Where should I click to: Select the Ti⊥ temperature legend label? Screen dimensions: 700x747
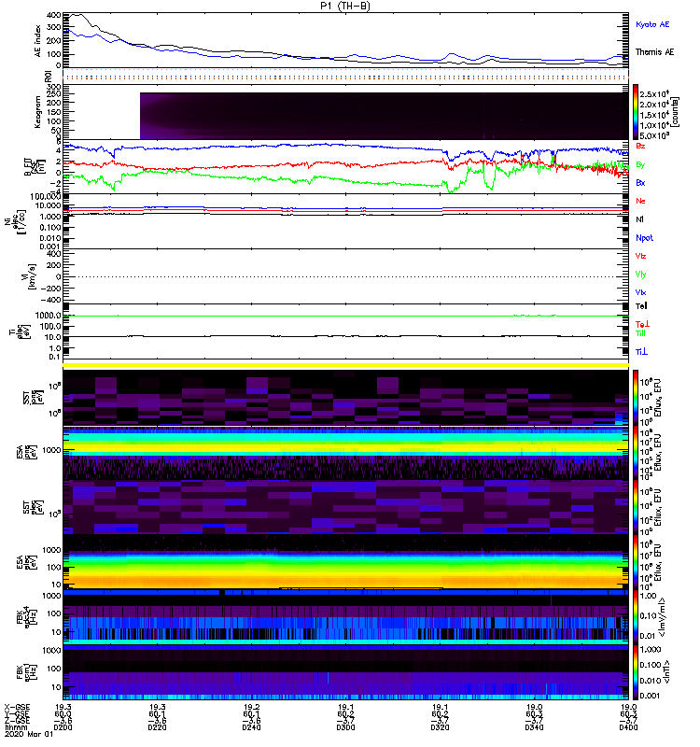(641, 352)
